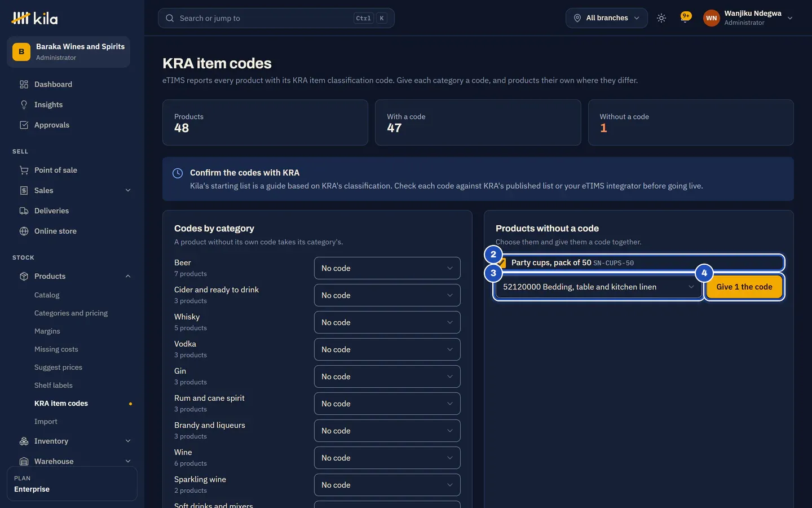
Task: Open the Margins submenu item
Action: pyautogui.click(x=47, y=331)
